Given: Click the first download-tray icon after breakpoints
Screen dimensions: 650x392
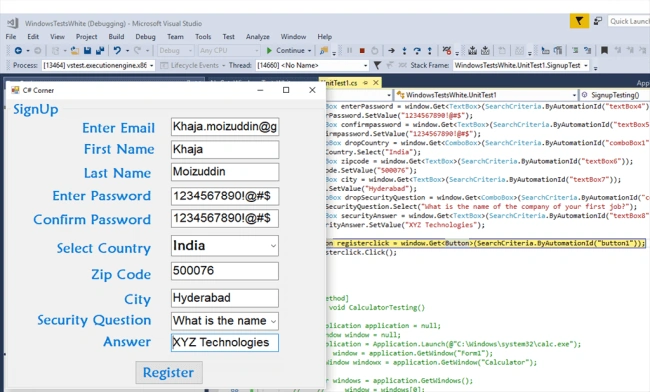Looking at the screenshot, I should 472,51.
